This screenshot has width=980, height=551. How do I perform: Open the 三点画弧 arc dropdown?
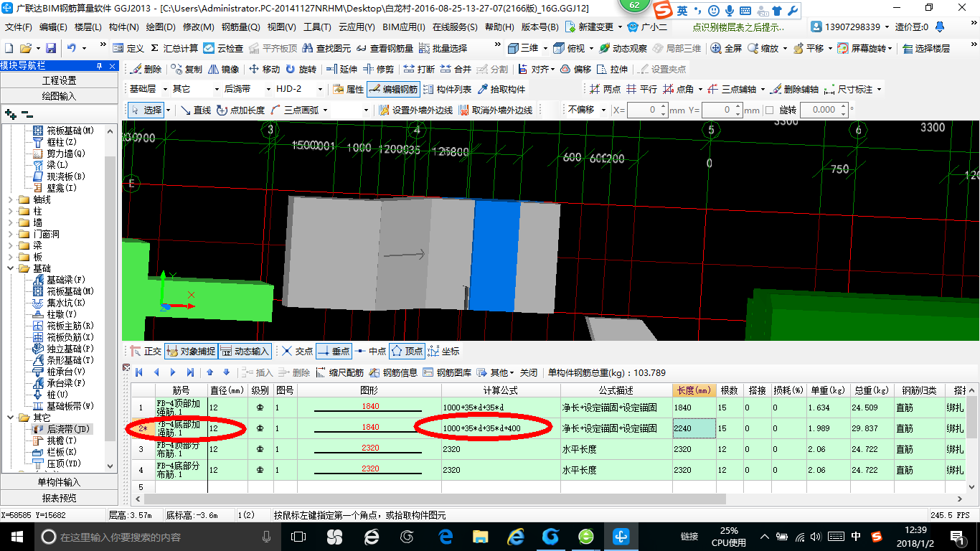(325, 110)
